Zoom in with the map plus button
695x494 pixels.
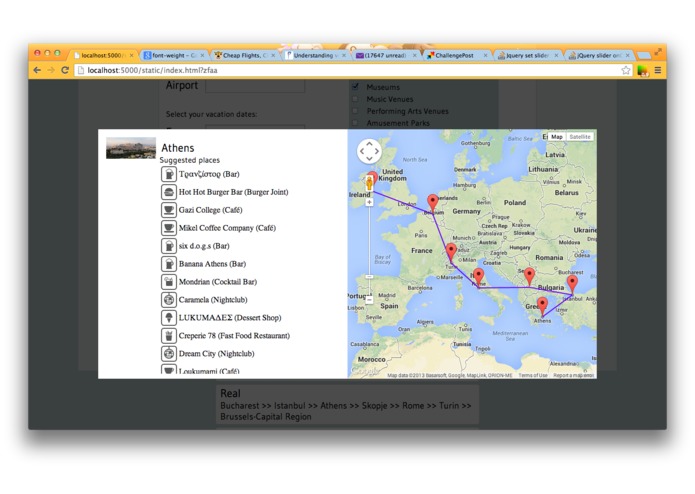[369, 202]
